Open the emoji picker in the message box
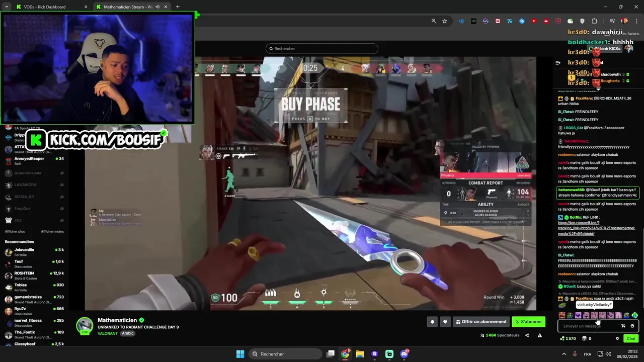This screenshot has width=644, height=362. (x=632, y=326)
